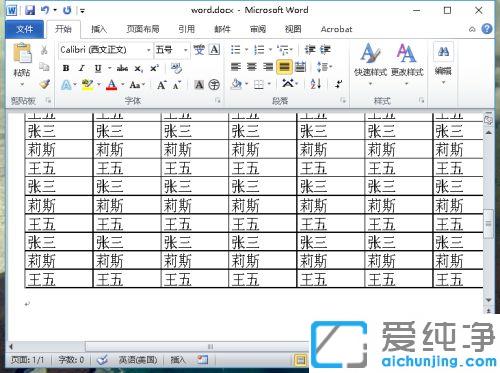Open the font name Calibri dropdown
This screenshot has width=500, height=373.
149,50
